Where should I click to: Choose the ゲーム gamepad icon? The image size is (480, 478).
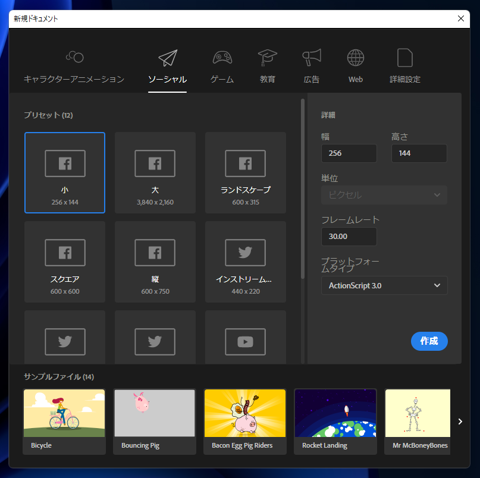click(222, 57)
